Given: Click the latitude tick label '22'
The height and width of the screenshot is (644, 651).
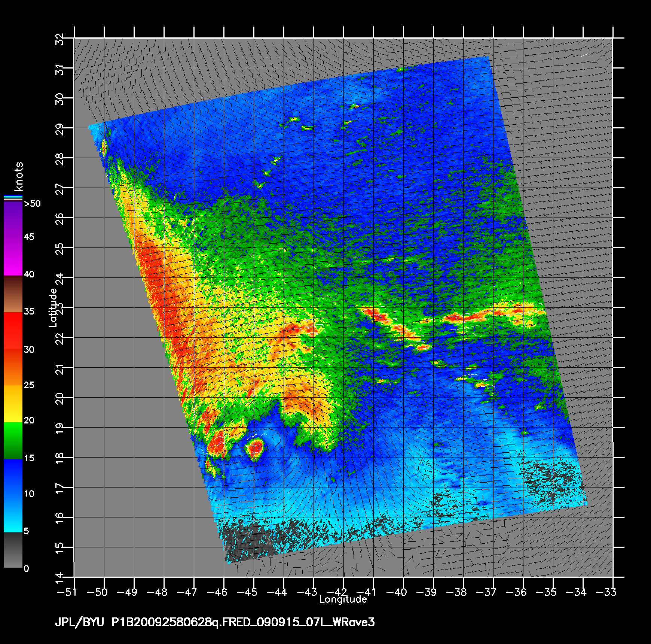Looking at the screenshot, I should click(60, 339).
